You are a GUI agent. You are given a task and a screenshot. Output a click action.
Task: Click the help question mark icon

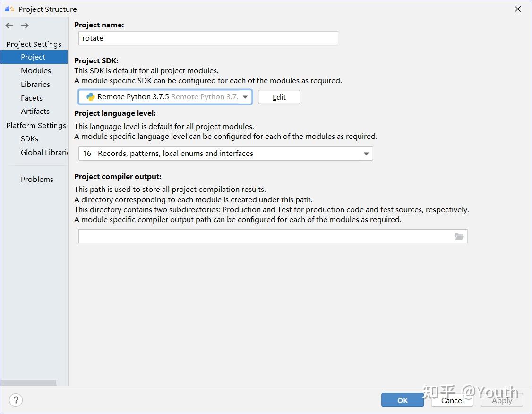tap(16, 400)
